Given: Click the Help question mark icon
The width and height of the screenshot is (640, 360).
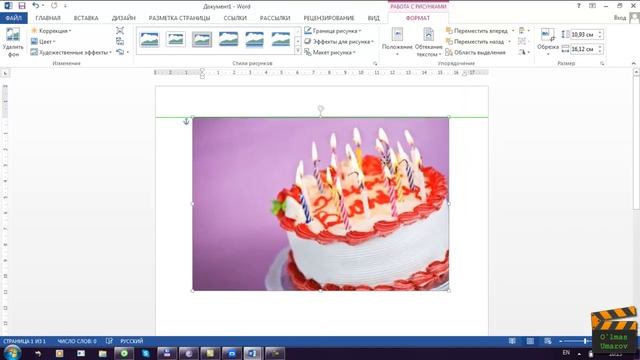Looking at the screenshot, I should tap(579, 6).
